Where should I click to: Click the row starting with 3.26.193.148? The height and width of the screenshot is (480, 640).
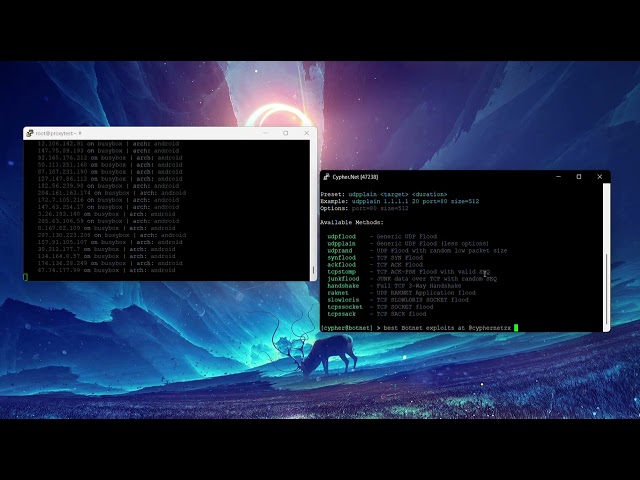[107, 214]
